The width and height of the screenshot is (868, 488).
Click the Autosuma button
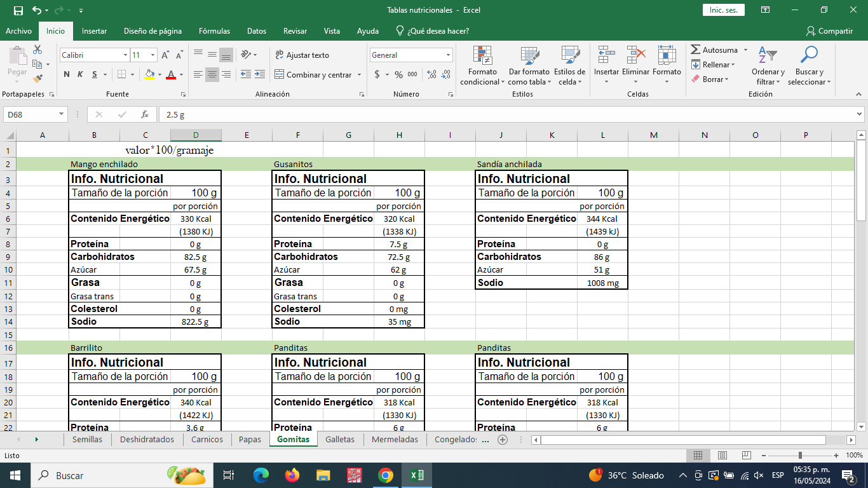(x=714, y=50)
